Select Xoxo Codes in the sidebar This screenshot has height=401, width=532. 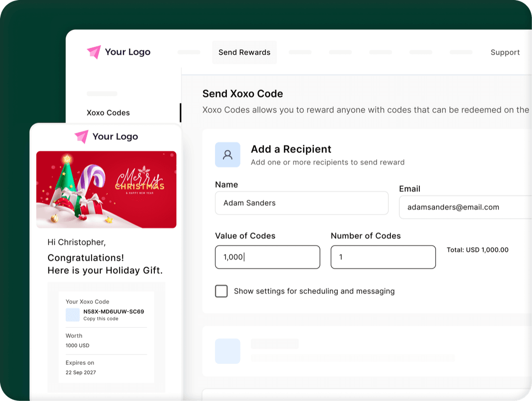pos(108,113)
